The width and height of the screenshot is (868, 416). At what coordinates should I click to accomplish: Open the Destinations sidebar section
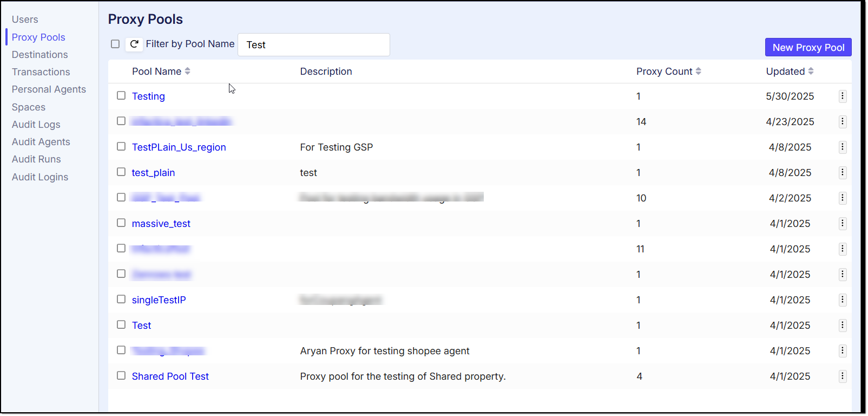40,55
